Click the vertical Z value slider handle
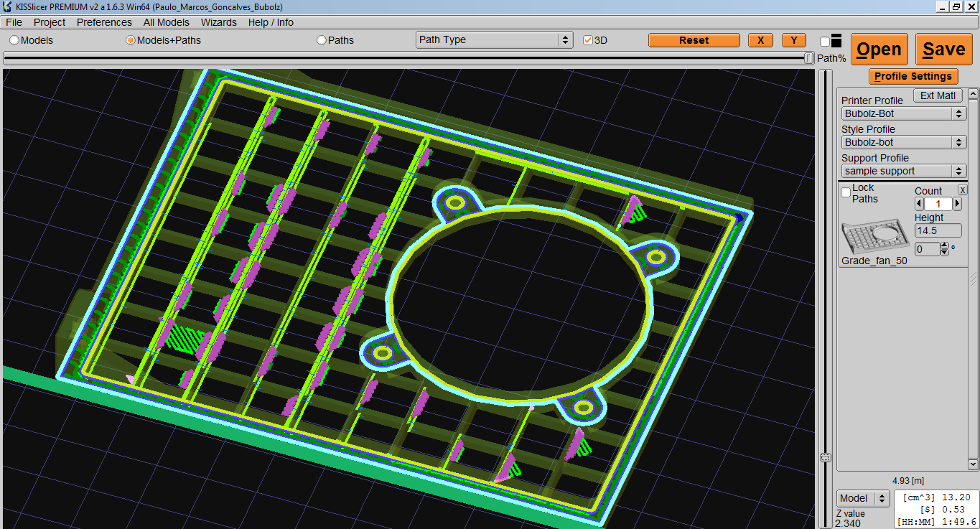Screen dimensions: 980x529 coord(826,457)
